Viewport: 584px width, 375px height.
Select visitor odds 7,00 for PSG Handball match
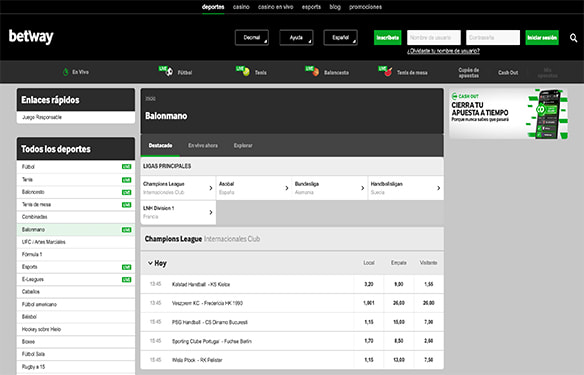[429, 322]
